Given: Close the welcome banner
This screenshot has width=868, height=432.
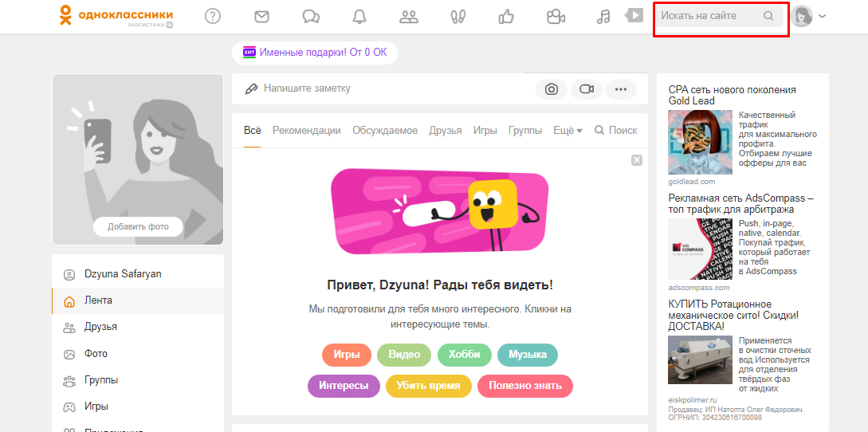Looking at the screenshot, I should (x=637, y=160).
